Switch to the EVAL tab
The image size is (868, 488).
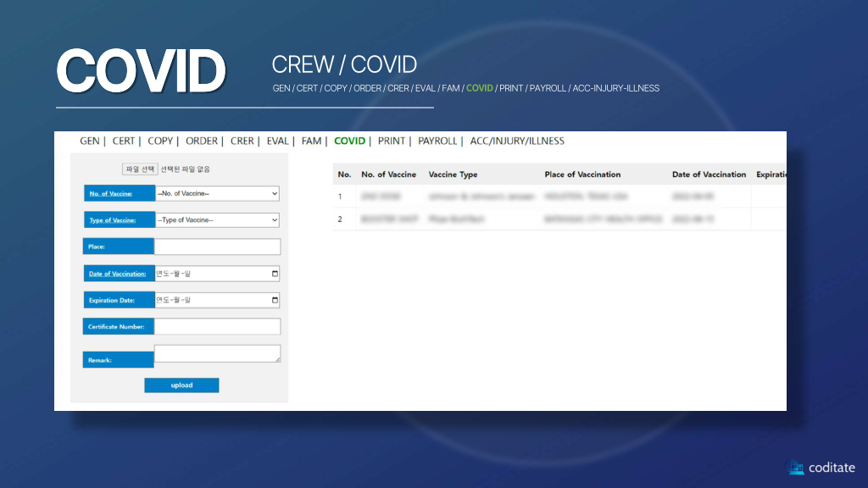(x=277, y=141)
